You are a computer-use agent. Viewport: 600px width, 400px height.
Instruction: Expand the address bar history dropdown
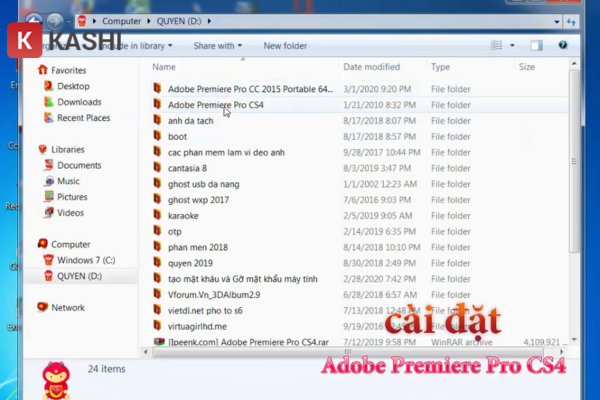pyautogui.click(x=557, y=22)
